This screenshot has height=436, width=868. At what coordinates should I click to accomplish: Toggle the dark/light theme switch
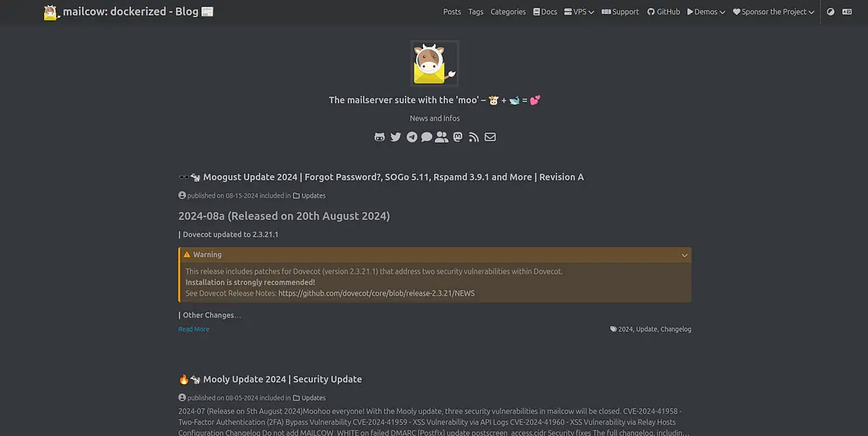click(x=830, y=12)
